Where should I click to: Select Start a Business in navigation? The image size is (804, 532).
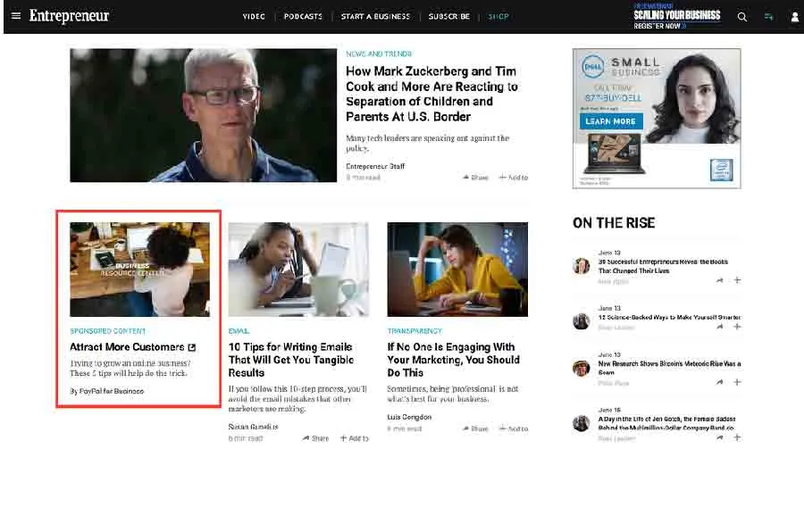[x=375, y=17]
